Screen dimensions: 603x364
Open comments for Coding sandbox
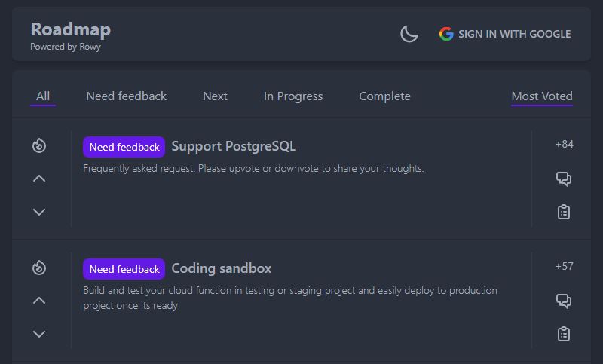click(563, 301)
